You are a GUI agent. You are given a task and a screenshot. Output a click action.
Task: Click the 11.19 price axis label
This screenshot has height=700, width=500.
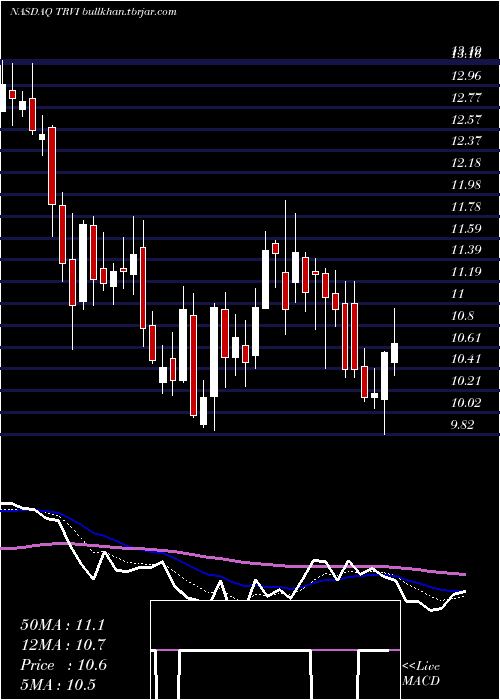click(x=466, y=272)
